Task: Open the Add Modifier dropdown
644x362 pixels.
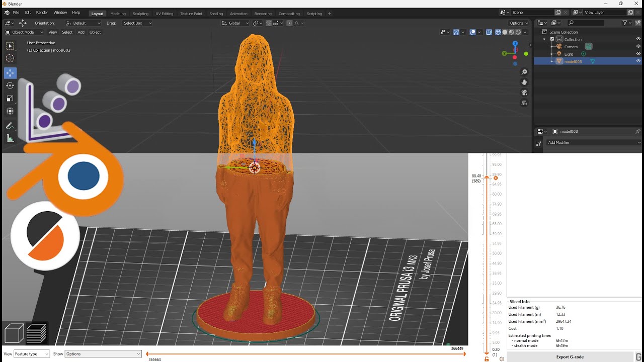Action: (594, 142)
